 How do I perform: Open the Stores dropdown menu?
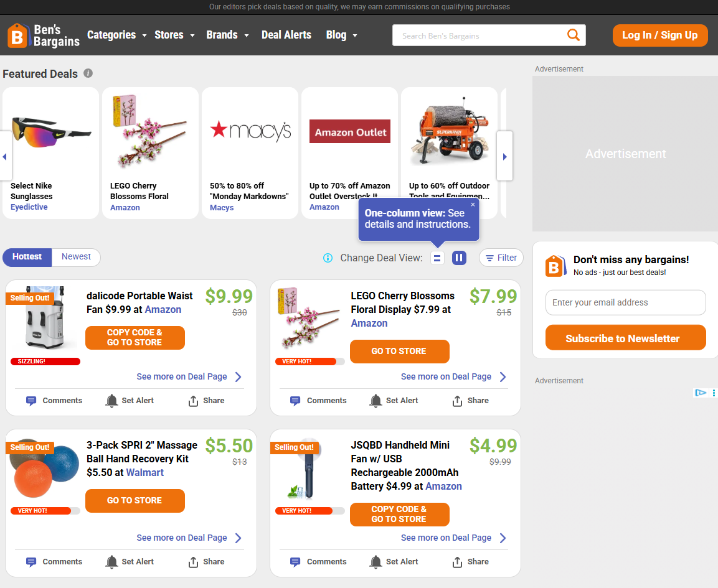(x=174, y=35)
